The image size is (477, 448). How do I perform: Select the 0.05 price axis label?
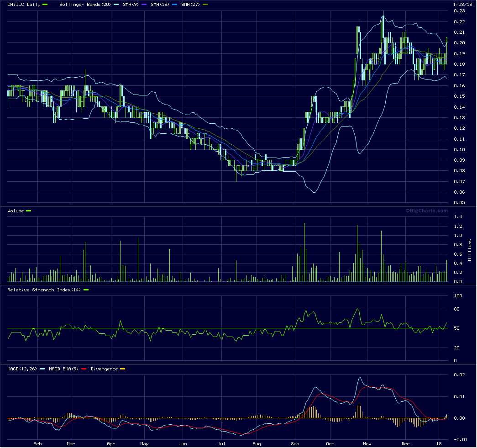pos(459,202)
